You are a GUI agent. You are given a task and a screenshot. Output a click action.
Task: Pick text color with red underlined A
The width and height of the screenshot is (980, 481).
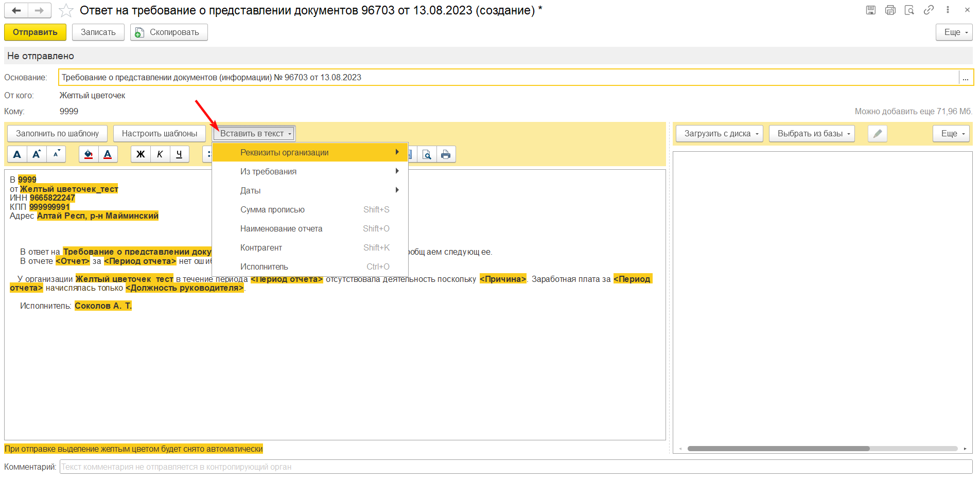pos(108,154)
